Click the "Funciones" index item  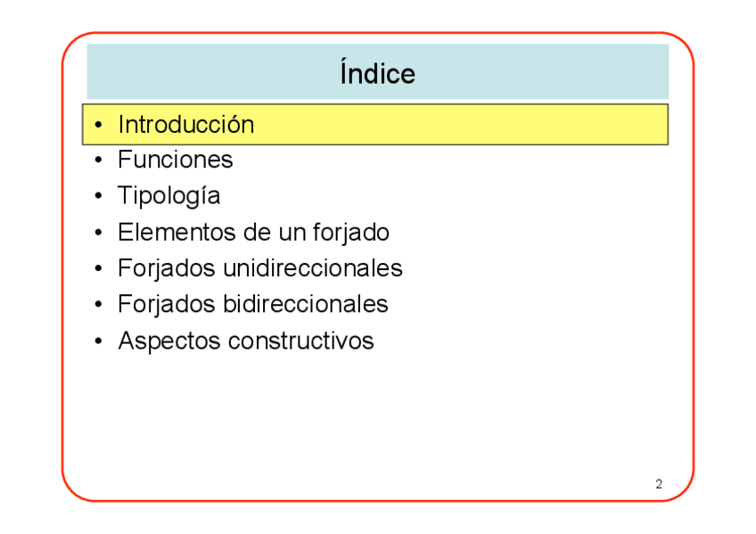pyautogui.click(x=175, y=160)
